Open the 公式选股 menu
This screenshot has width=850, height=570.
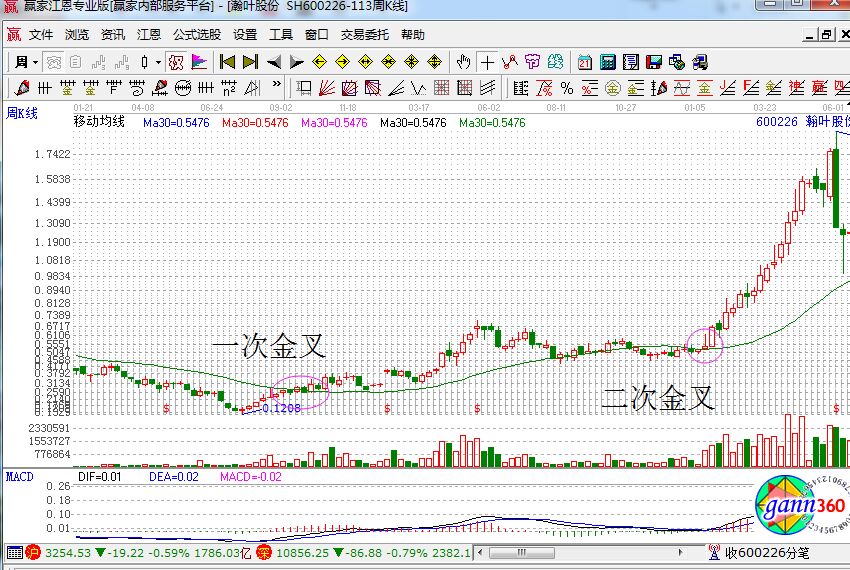tap(196, 34)
